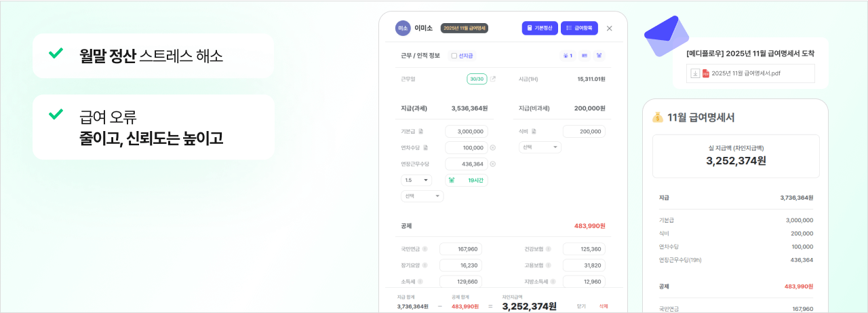
Task: Click the 지급 total 3,736,364원 on the payslip card
Action: pos(796,198)
